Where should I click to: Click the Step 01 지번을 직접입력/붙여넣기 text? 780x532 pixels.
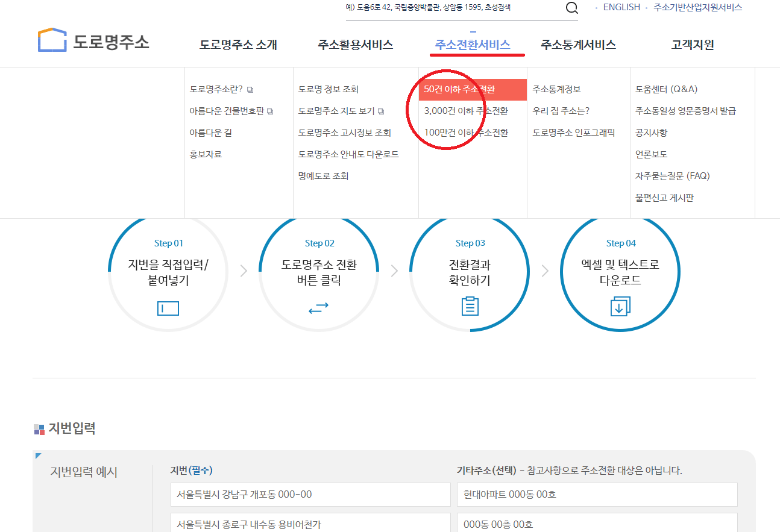(168, 272)
